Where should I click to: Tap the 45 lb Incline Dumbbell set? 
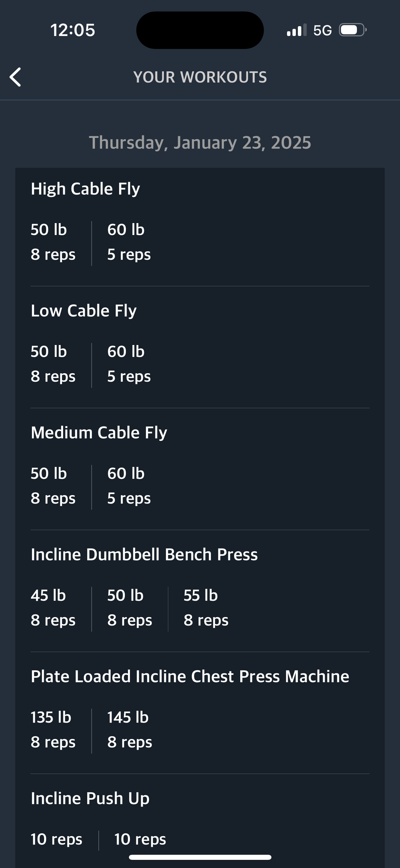tap(53, 608)
